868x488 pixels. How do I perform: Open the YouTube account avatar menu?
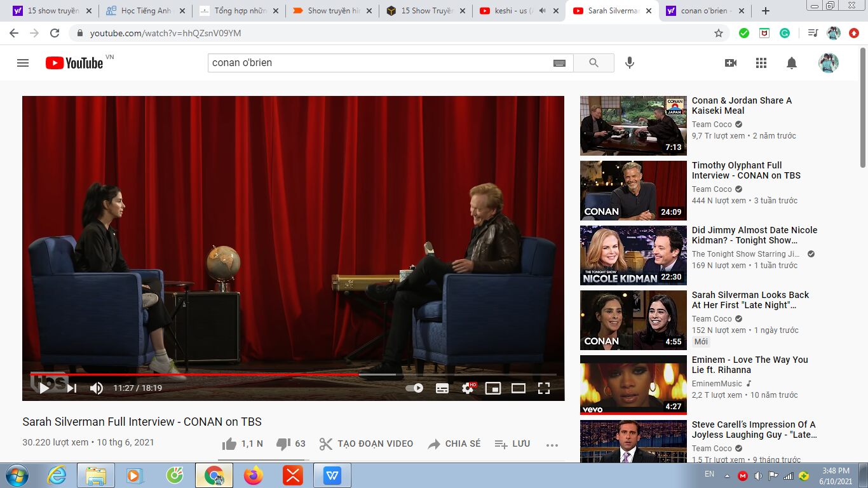[x=829, y=63]
